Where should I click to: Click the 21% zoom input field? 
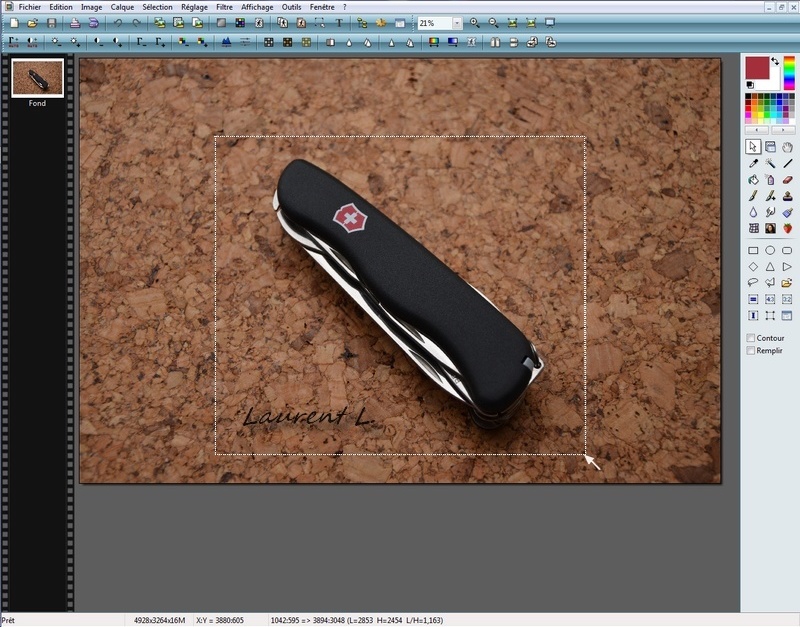click(435, 23)
